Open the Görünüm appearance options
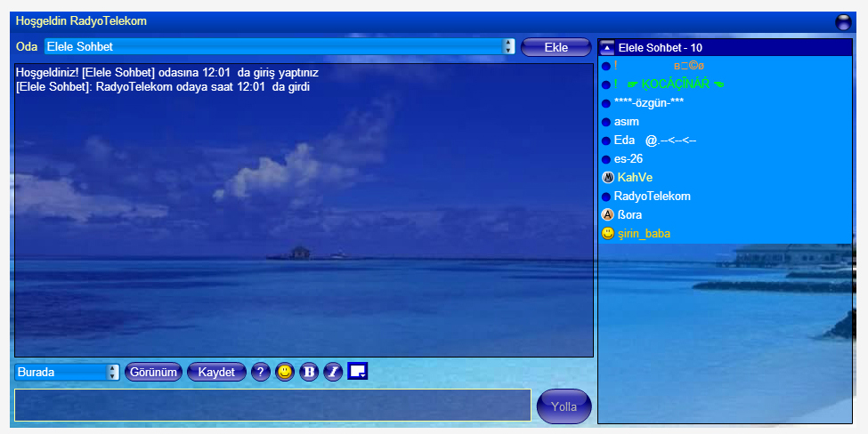 154,372
